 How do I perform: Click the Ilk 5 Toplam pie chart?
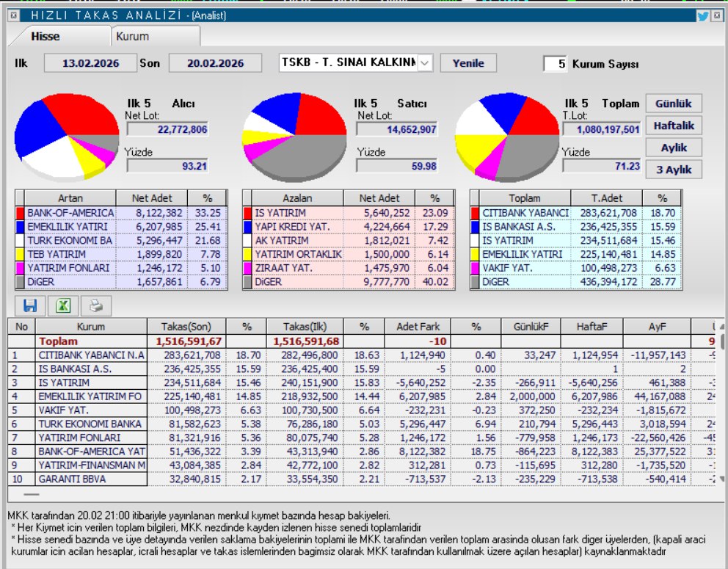pos(507,136)
